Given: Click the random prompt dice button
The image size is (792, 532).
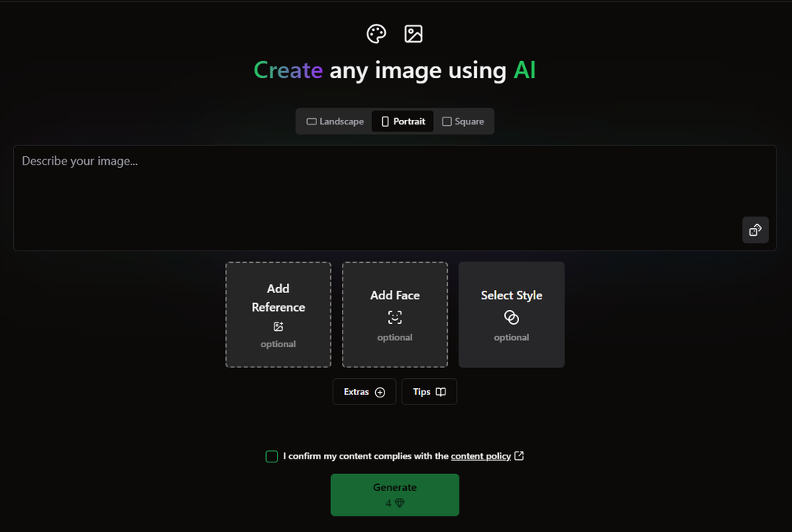Looking at the screenshot, I should click(755, 230).
